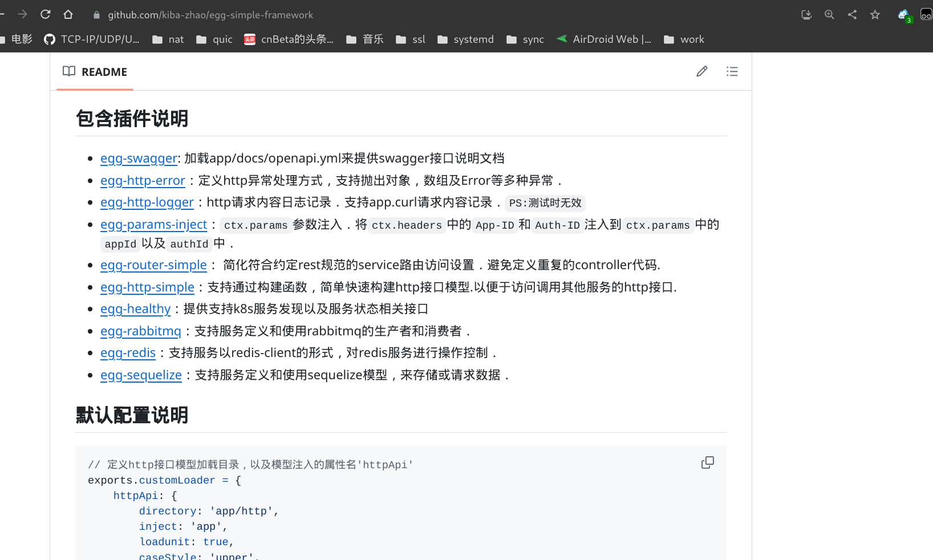Open the egg-http-logger link
This screenshot has height=560, width=933.
point(147,202)
